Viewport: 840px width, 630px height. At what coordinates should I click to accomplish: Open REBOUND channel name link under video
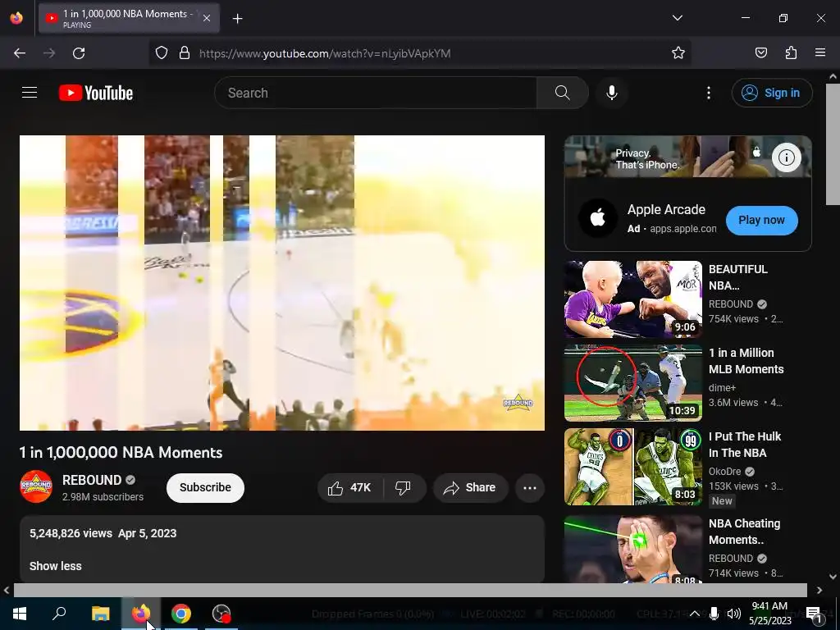(92, 480)
